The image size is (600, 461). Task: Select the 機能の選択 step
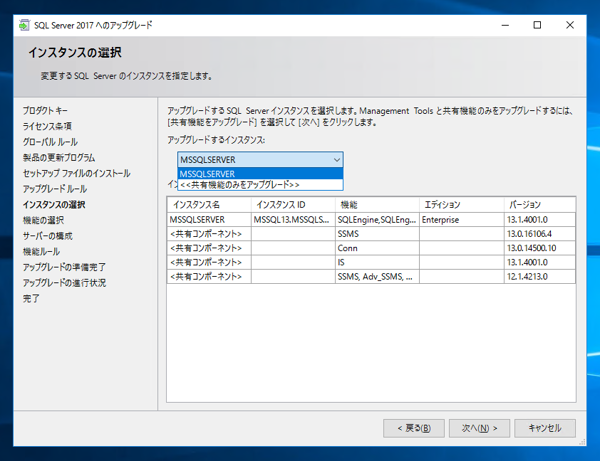pos(43,220)
